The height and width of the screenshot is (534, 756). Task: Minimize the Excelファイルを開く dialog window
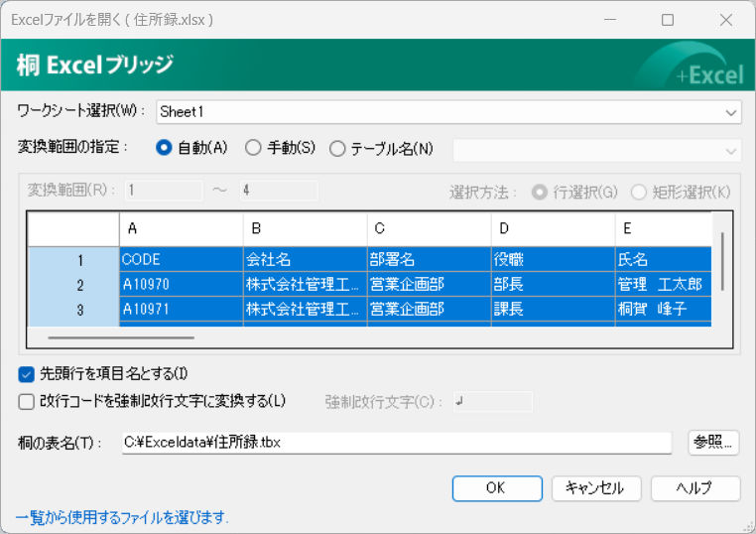610,20
